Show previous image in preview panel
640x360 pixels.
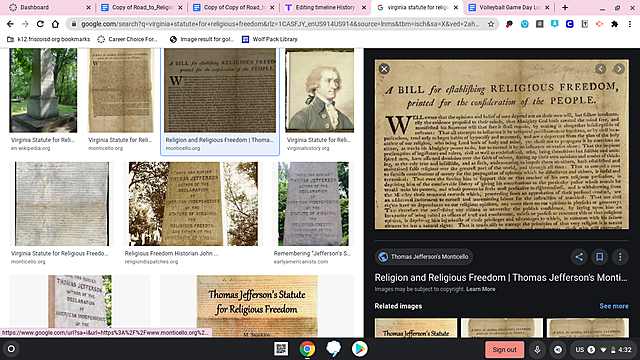pyautogui.click(x=600, y=69)
